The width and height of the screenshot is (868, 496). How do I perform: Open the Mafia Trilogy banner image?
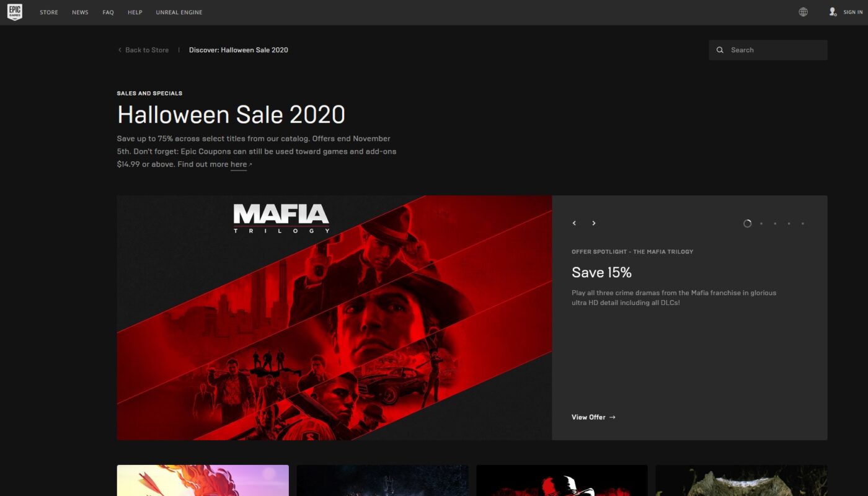tap(334, 318)
